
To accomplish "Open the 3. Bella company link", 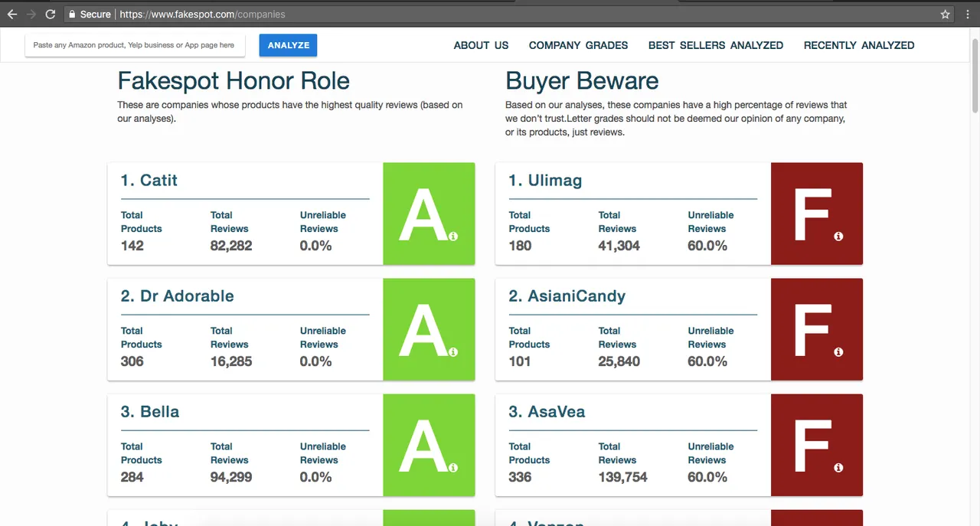I will 150,412.
